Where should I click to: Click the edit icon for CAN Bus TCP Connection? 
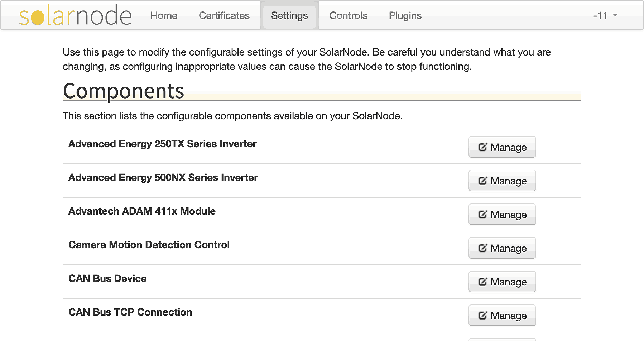(x=483, y=315)
